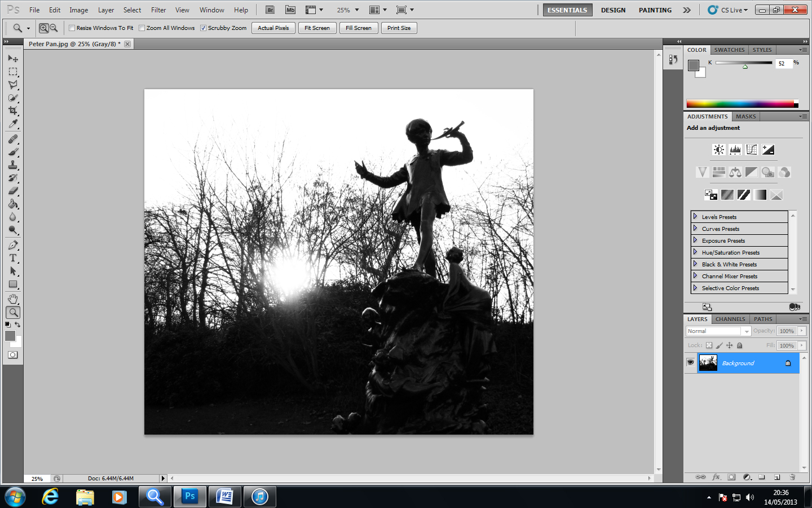Image resolution: width=812 pixels, height=508 pixels.
Task: Add a Curves adjustment
Action: click(751, 150)
